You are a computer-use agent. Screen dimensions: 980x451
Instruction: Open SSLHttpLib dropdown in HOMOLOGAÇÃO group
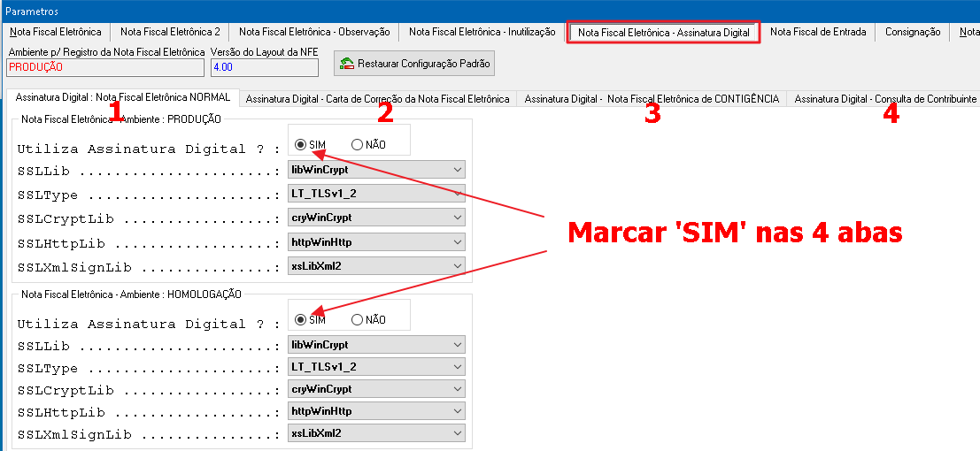pyautogui.click(x=376, y=411)
